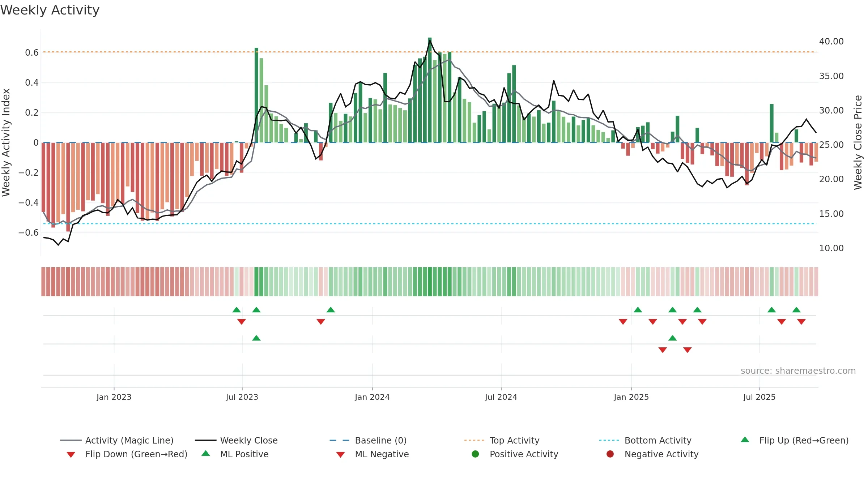Click the 10.00 price axis label

click(831, 248)
